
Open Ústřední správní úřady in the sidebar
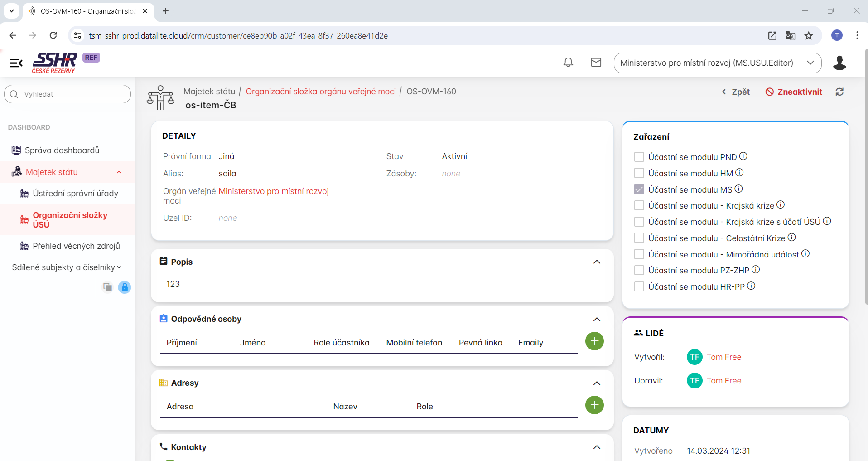coord(75,194)
